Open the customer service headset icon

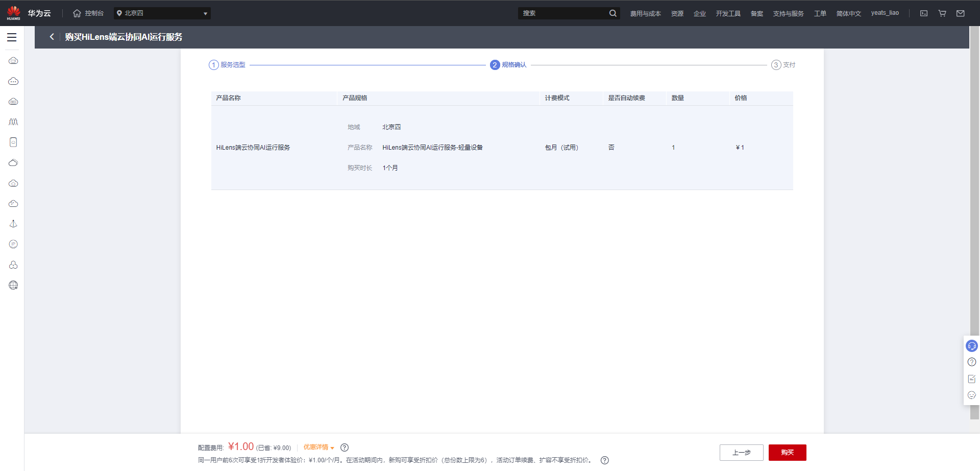click(972, 346)
